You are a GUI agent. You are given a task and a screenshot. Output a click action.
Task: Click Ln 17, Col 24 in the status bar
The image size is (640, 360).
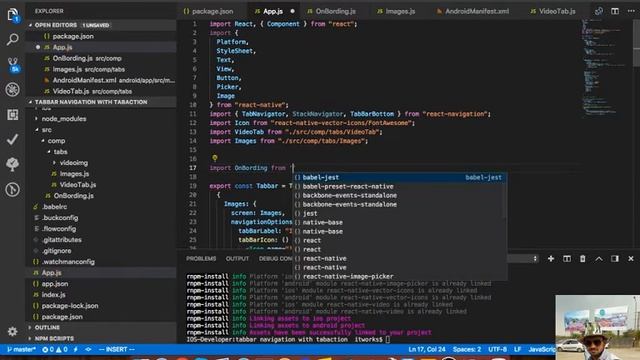pos(427,349)
